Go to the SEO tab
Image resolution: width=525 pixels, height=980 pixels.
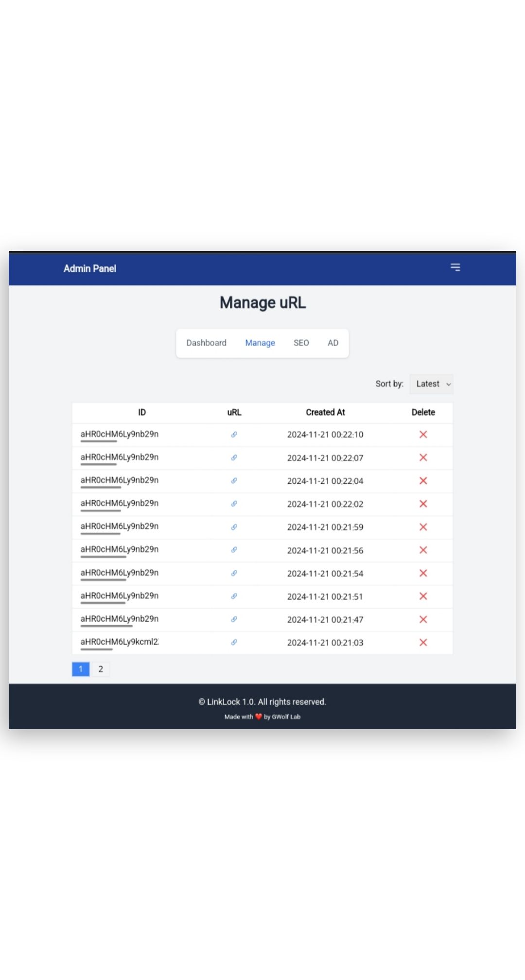coord(301,343)
